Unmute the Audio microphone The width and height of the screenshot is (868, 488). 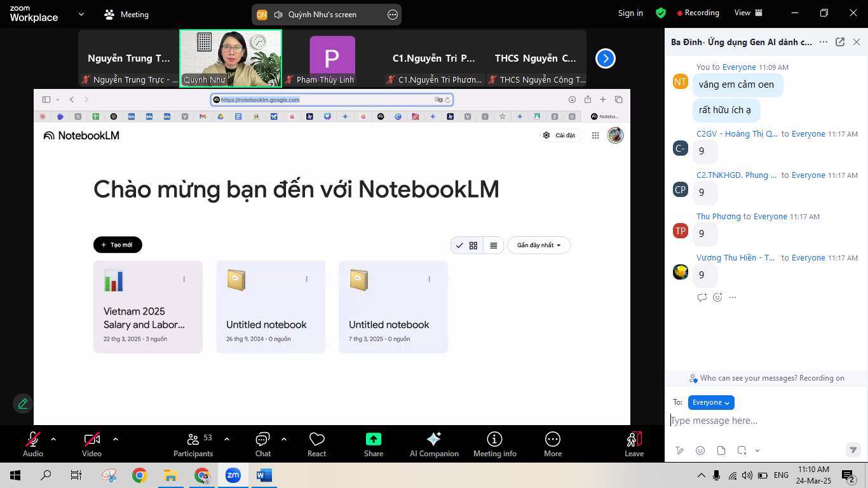click(33, 440)
